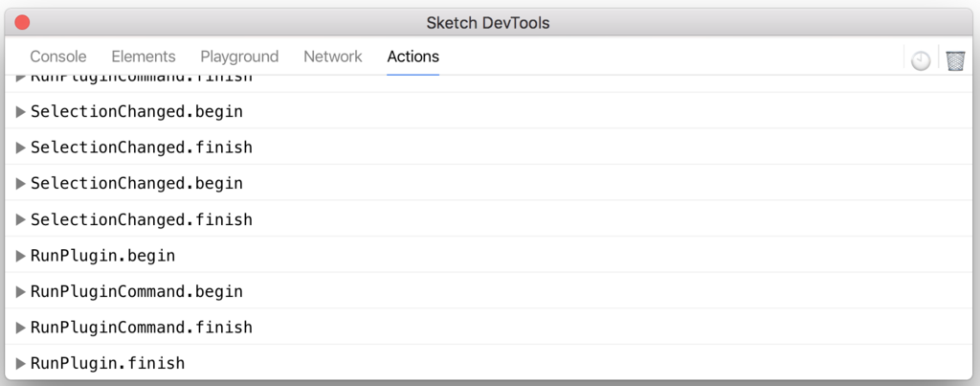Screen dimensions: 980x386
Task: Click the active Actions tab
Action: (x=413, y=57)
